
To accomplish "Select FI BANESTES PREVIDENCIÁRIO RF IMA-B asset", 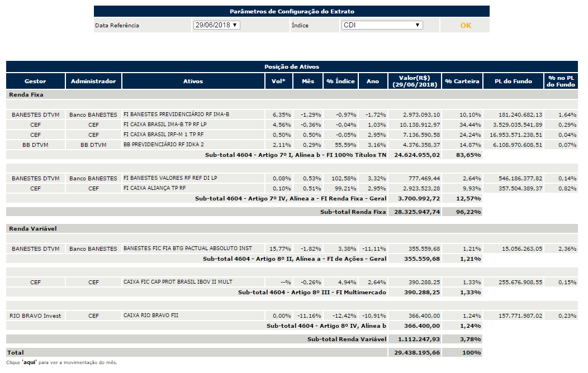I will [176, 114].
